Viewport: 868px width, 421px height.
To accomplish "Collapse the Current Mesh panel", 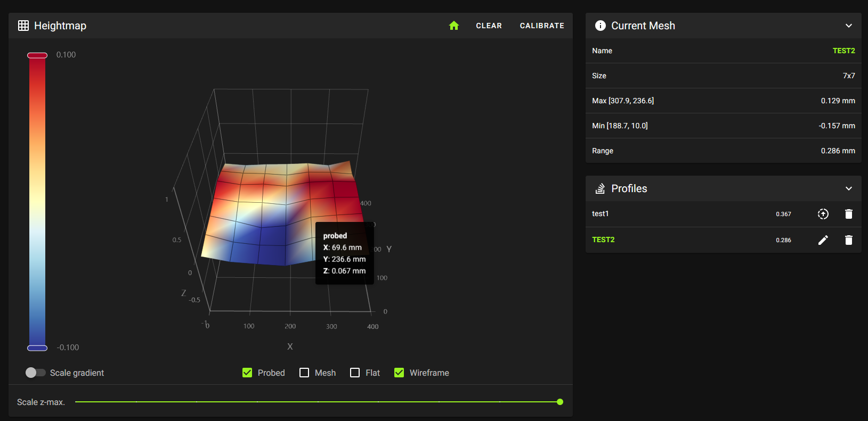I will pyautogui.click(x=849, y=26).
